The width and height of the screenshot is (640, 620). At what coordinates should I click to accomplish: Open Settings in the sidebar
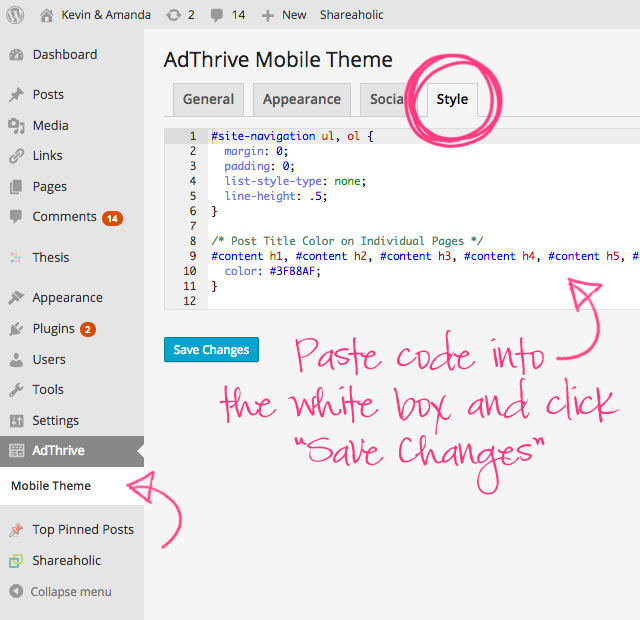click(x=56, y=421)
